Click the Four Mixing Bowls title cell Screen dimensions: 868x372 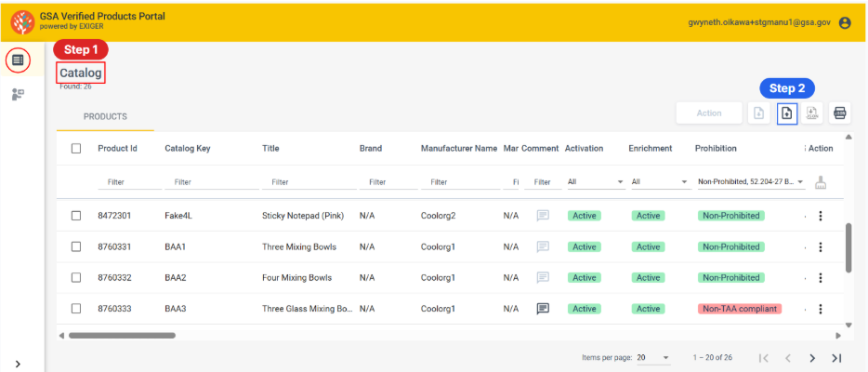296,278
